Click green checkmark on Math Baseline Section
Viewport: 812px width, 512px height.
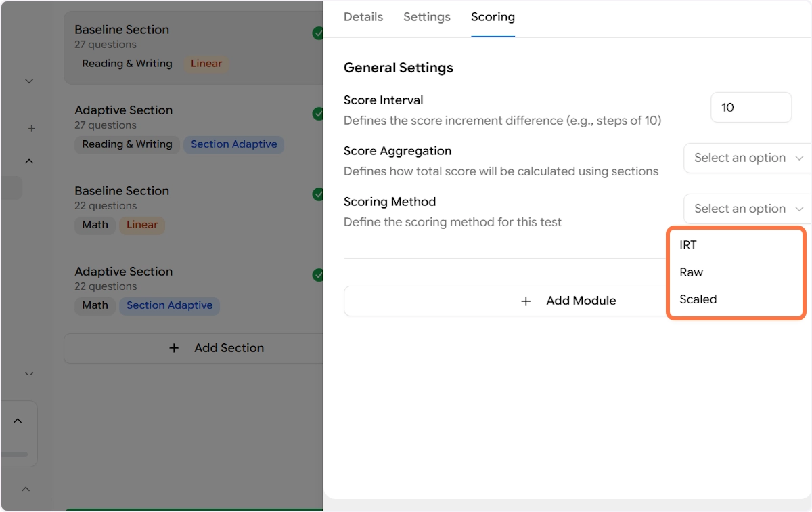click(318, 194)
